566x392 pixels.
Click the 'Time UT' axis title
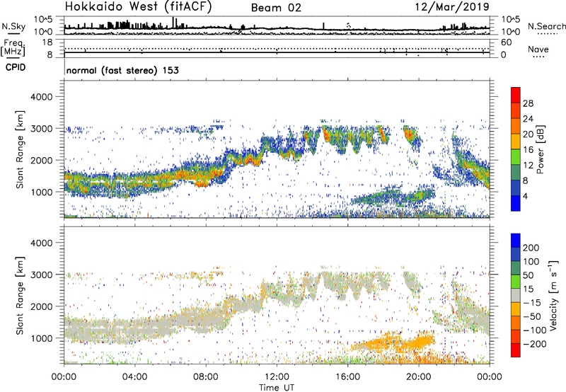[x=277, y=388]
